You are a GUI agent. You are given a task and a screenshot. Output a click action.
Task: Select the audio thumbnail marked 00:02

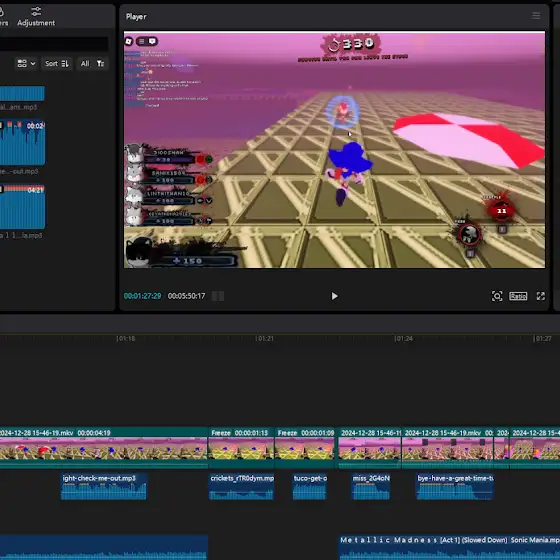22,143
